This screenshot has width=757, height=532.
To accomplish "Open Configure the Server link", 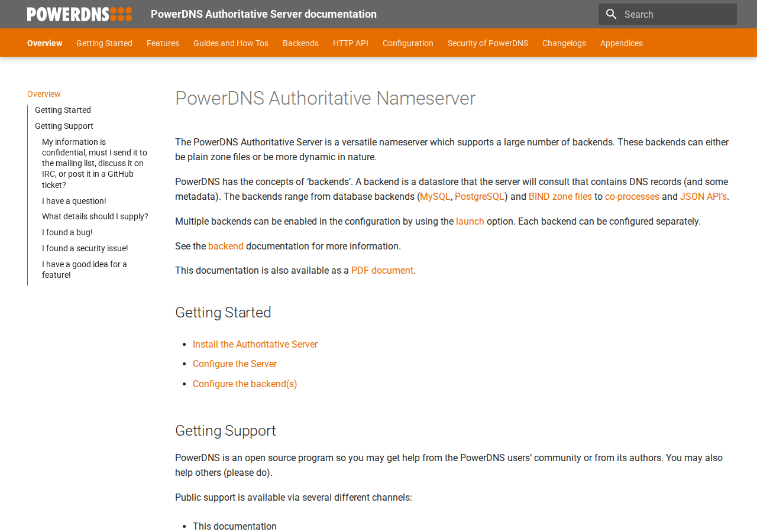I will (x=235, y=364).
